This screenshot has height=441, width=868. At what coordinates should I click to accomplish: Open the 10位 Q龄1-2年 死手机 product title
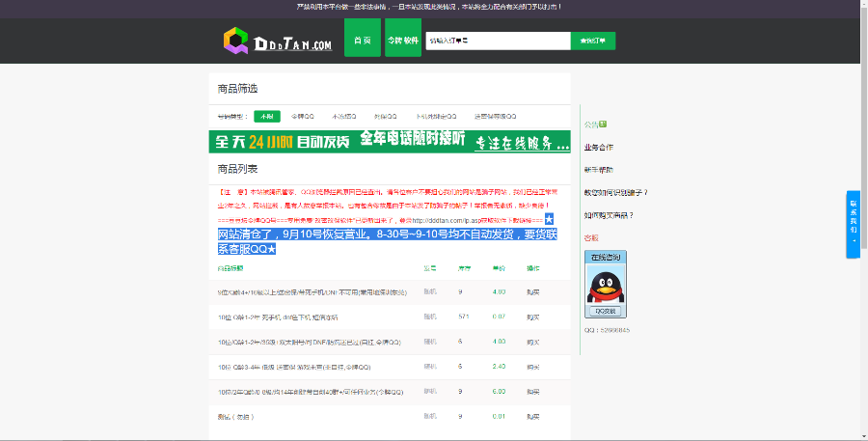(278, 317)
